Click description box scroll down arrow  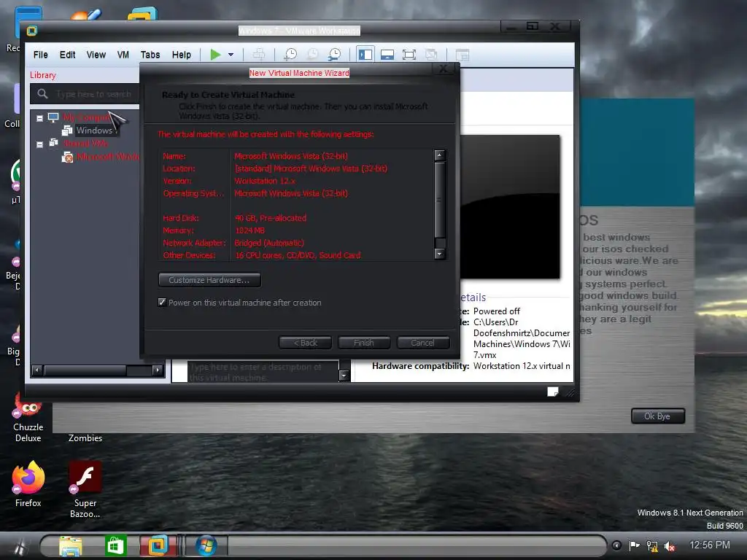[x=344, y=376]
